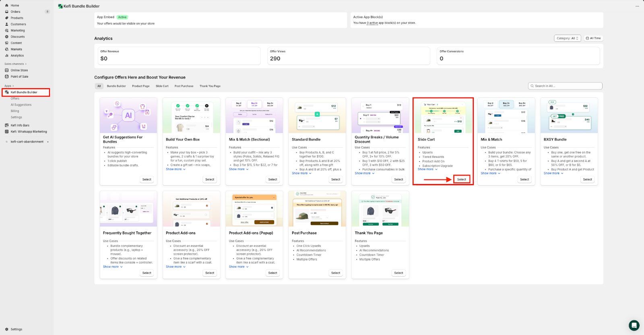Select the BXGY Bundle offer
The height and width of the screenshot is (335, 644).
[x=587, y=180]
